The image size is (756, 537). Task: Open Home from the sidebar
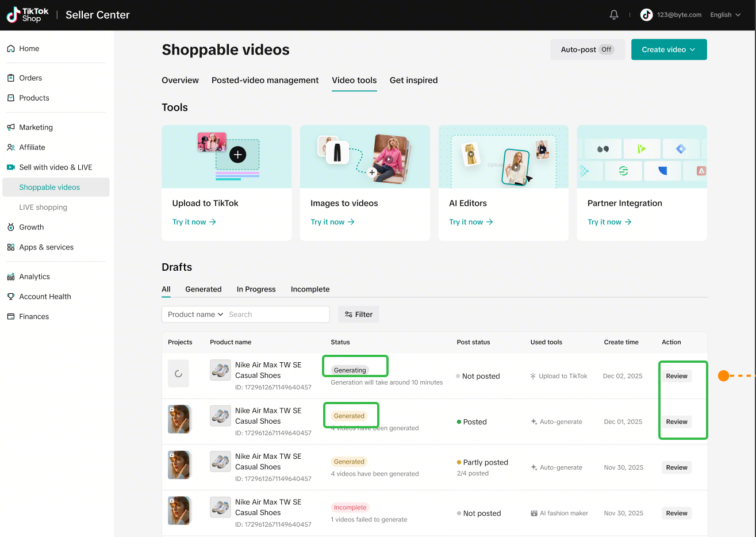(x=29, y=49)
